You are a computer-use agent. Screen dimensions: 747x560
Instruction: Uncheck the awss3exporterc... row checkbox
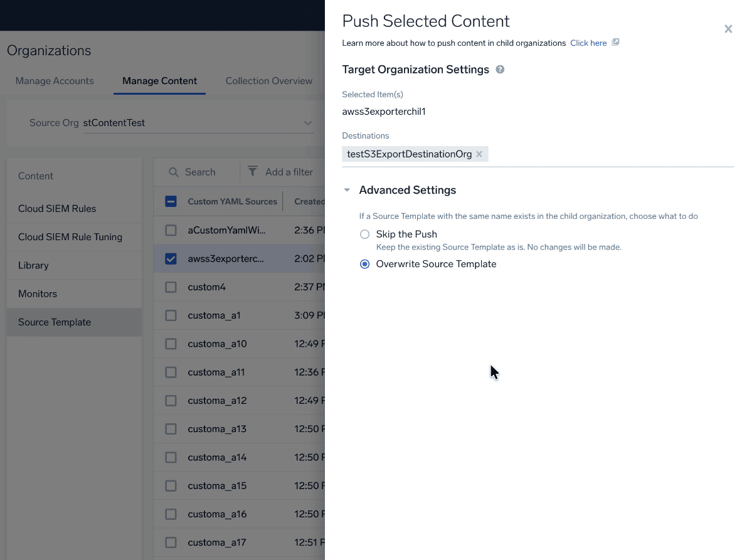(x=171, y=258)
